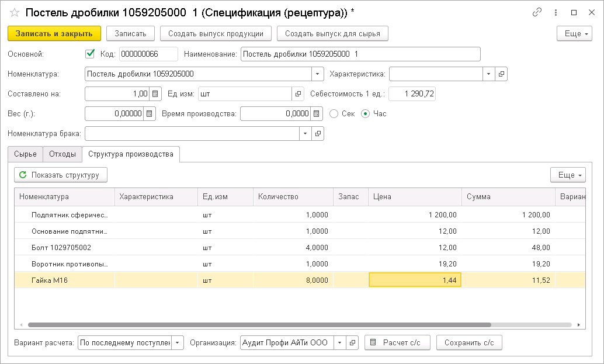Image resolution: width=604 pixels, height=364 pixels.
Task: Expand the Номенклатура dropdown
Action: [317, 74]
